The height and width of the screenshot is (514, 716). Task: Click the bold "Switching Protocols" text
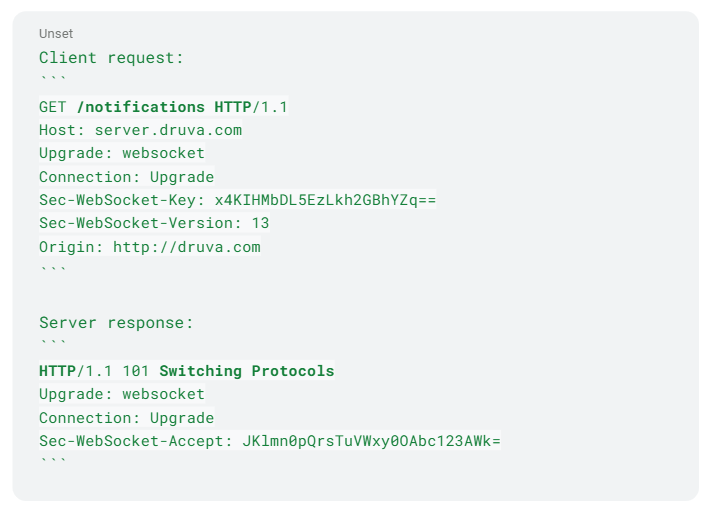click(x=247, y=371)
